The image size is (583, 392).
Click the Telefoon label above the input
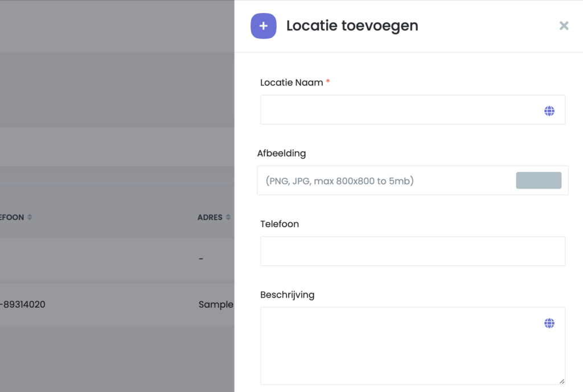click(279, 224)
